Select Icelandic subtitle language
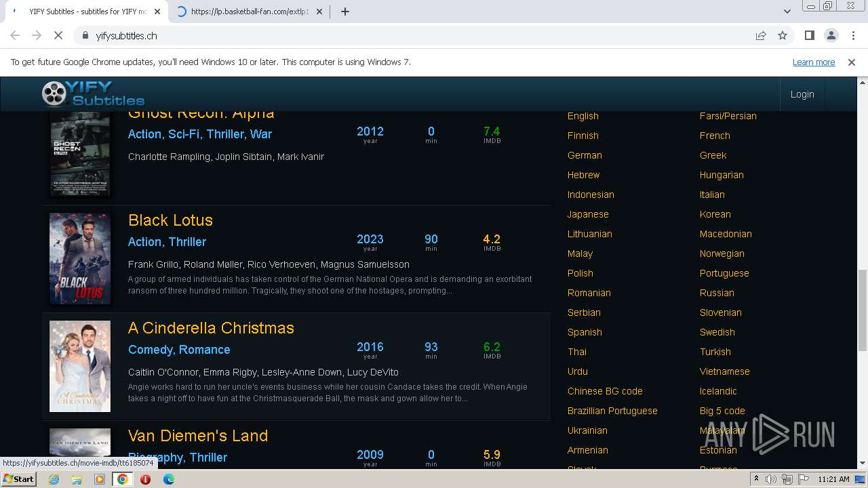 (x=718, y=391)
